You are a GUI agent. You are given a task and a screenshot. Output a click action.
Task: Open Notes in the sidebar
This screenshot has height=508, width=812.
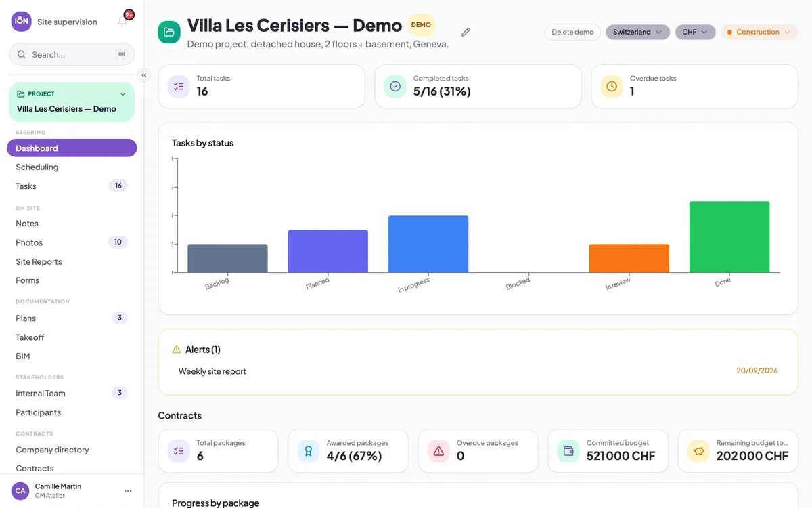72,224
